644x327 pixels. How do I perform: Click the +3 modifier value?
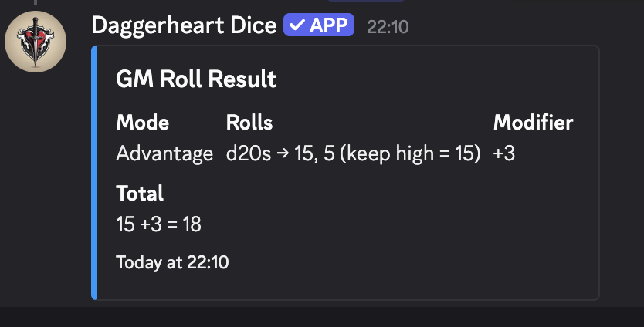click(x=504, y=153)
